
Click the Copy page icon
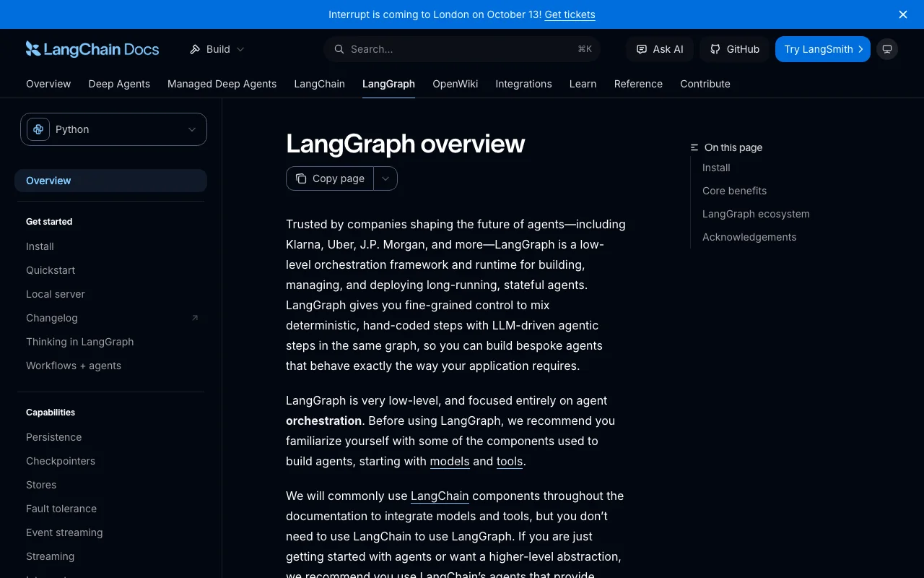coord(301,178)
